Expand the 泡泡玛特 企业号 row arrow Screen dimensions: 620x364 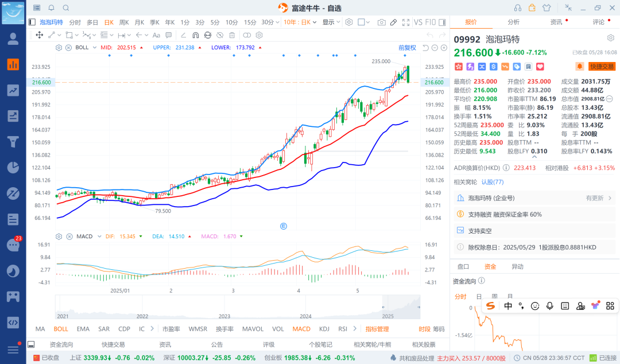[610, 198]
